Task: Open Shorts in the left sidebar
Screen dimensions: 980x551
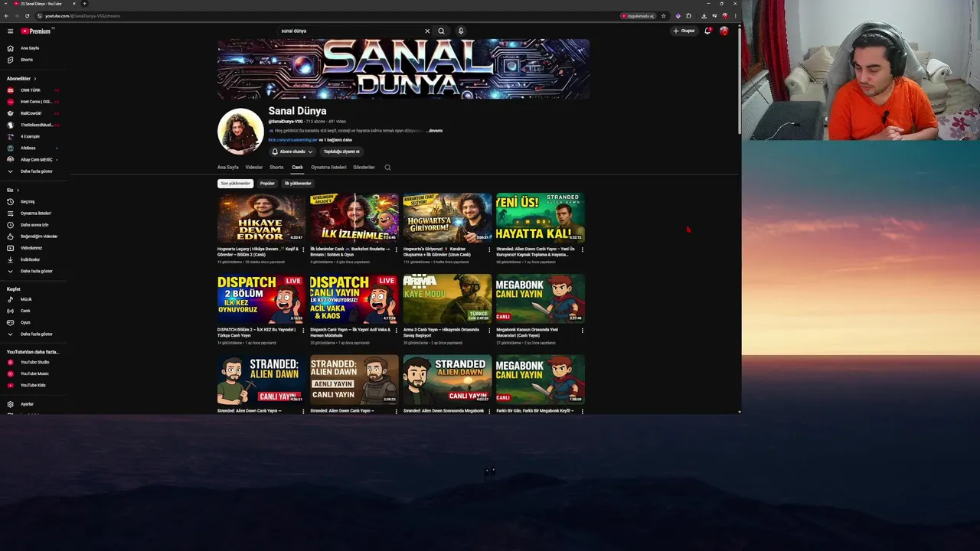Action: [x=27, y=60]
